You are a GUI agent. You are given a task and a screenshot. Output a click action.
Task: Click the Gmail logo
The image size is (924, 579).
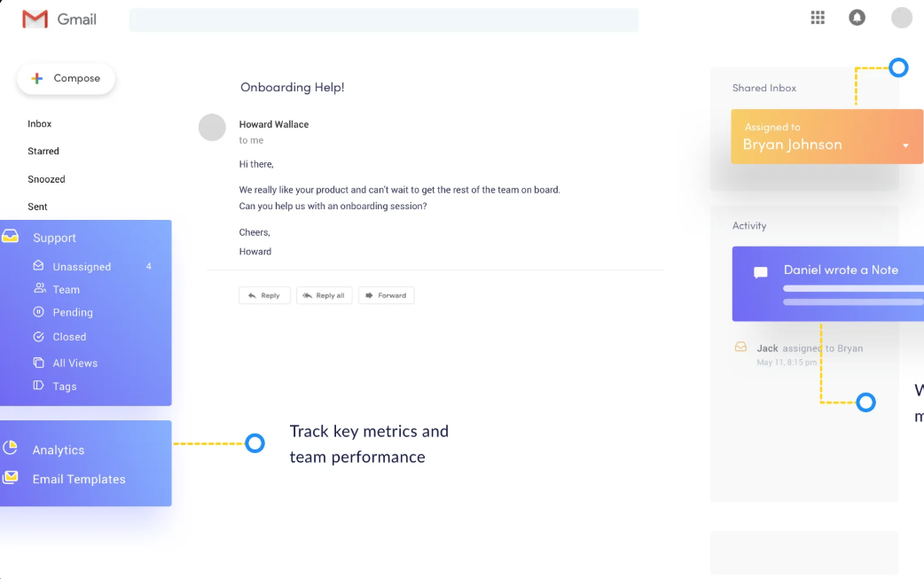(x=59, y=19)
